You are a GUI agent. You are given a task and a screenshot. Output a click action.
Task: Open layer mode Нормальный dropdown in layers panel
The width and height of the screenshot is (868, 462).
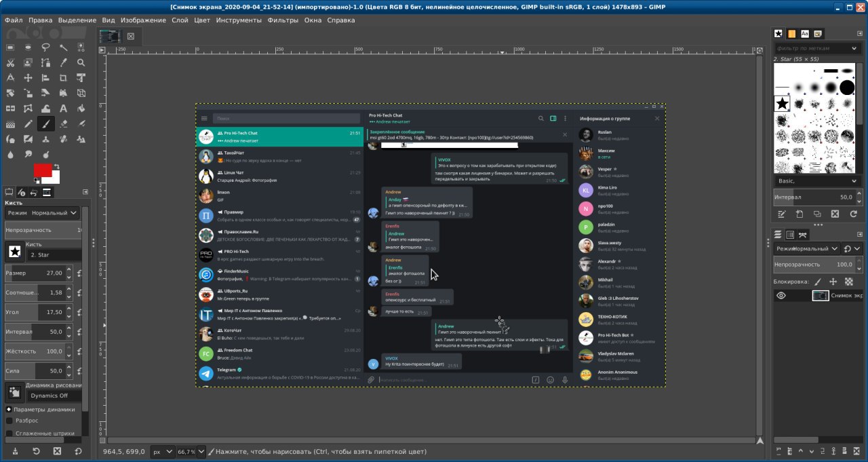pos(807,249)
